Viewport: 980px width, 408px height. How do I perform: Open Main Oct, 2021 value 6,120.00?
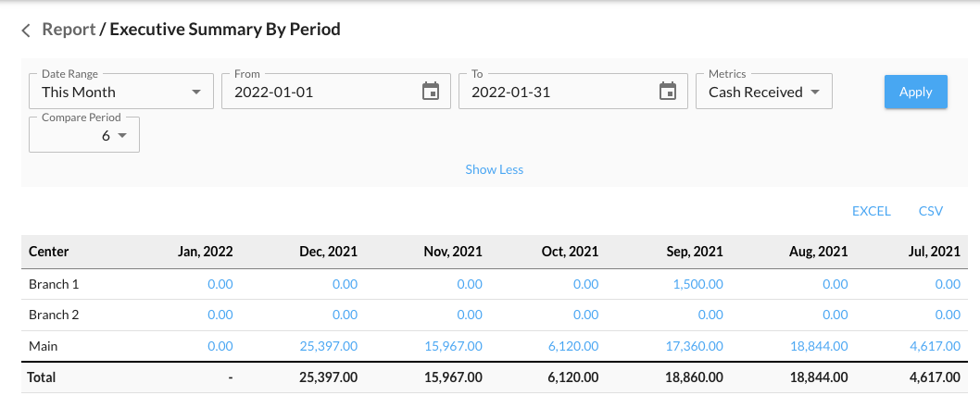pos(573,346)
